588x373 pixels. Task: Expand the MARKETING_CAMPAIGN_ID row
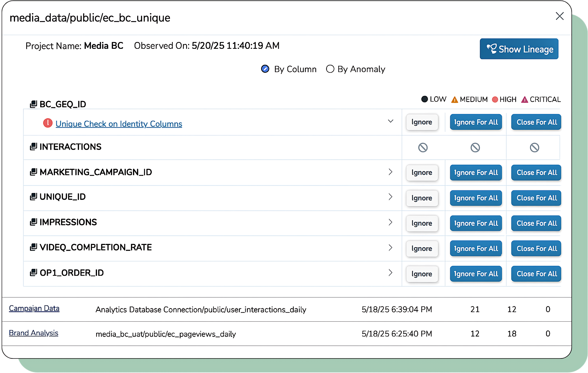[391, 172]
